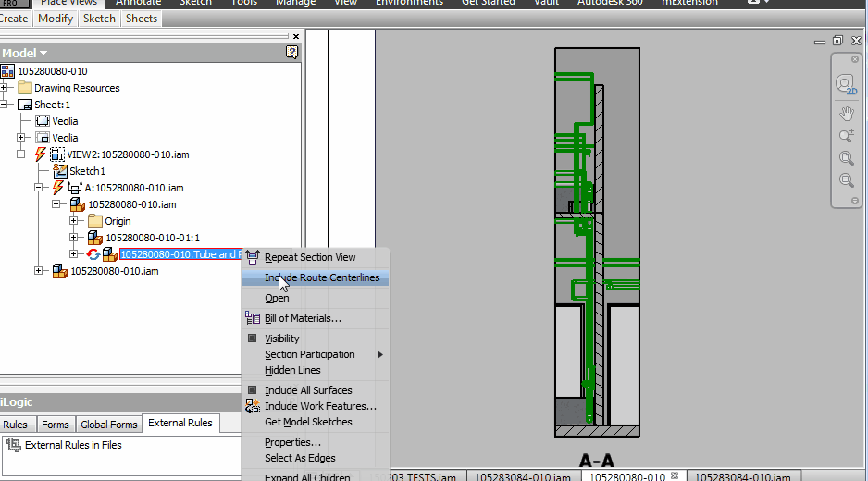Select the External Rules tab
This screenshot has width=868, height=481.
(180, 423)
